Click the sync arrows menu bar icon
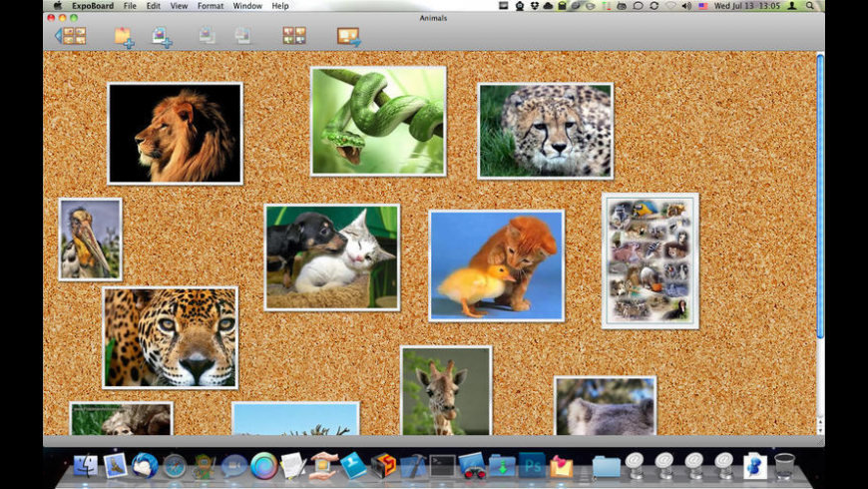The height and width of the screenshot is (489, 868). [653, 6]
